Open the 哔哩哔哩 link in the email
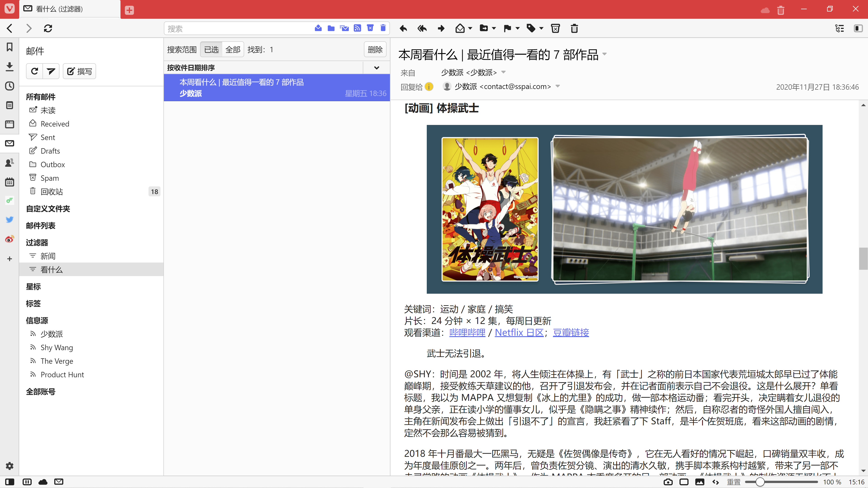This screenshot has width=868, height=488. click(467, 333)
